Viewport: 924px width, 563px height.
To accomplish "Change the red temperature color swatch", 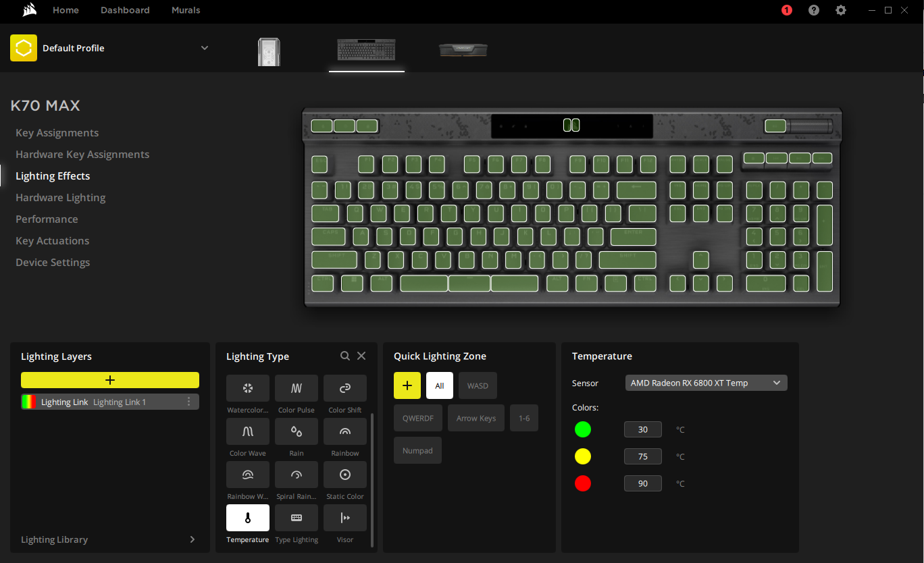I will [x=583, y=483].
